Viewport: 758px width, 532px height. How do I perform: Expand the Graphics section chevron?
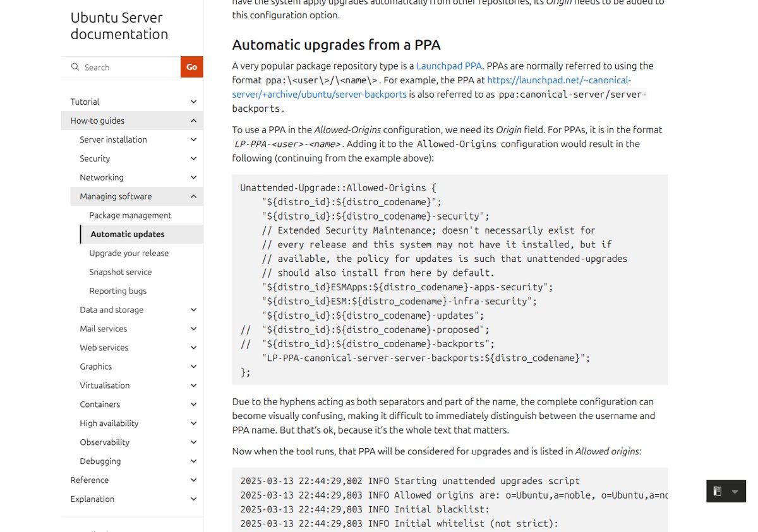(x=193, y=367)
